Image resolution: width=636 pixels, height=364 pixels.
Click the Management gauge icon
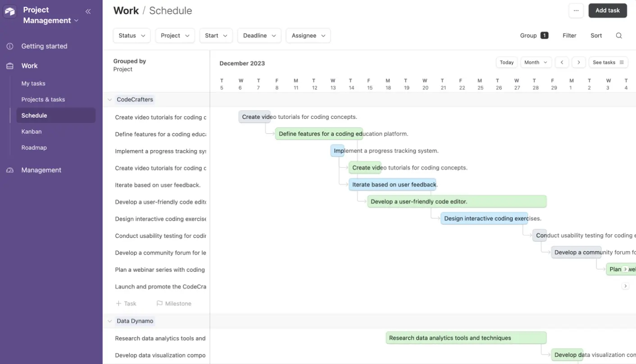point(10,170)
